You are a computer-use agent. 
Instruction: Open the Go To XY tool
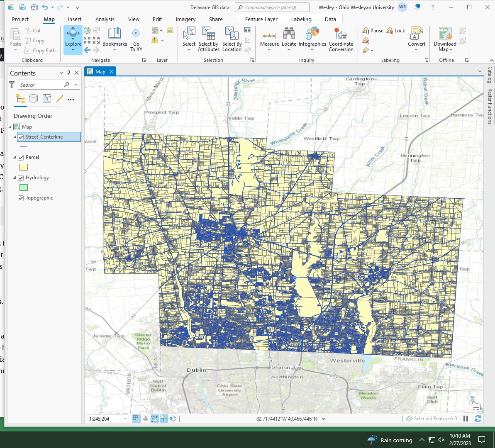pyautogui.click(x=136, y=39)
